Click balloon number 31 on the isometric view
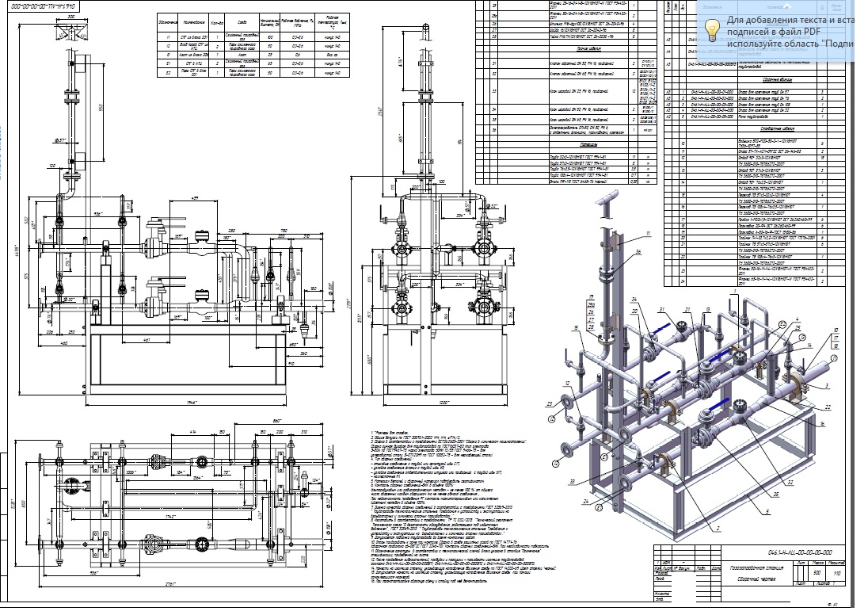This screenshot has width=868, height=615. coord(661,310)
